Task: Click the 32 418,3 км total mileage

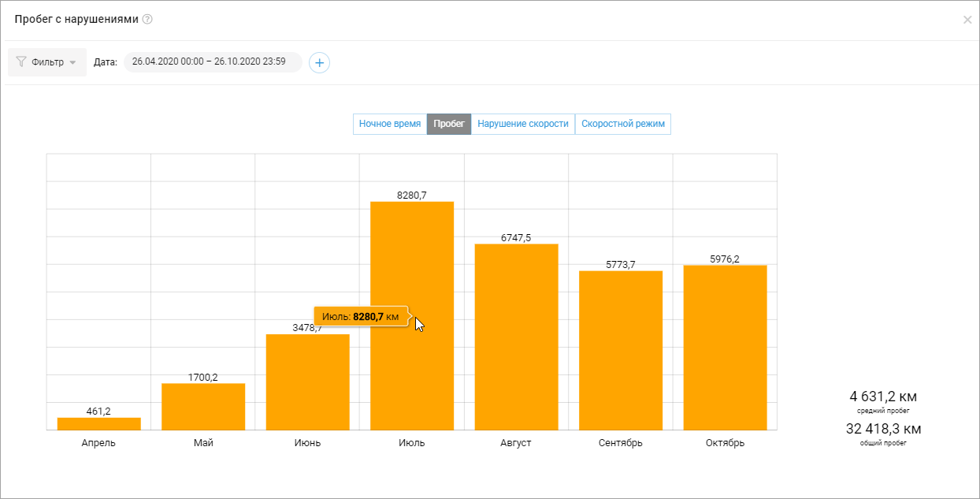Action: point(883,429)
